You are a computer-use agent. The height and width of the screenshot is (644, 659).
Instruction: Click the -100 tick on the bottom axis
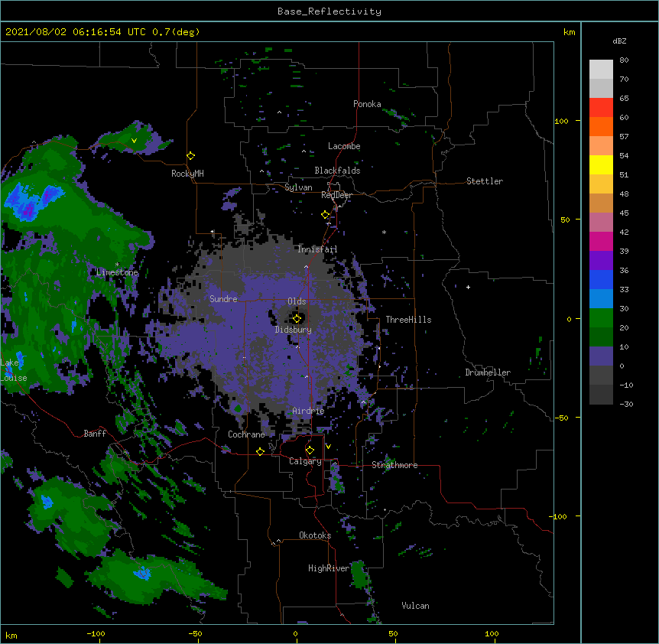[x=96, y=634]
